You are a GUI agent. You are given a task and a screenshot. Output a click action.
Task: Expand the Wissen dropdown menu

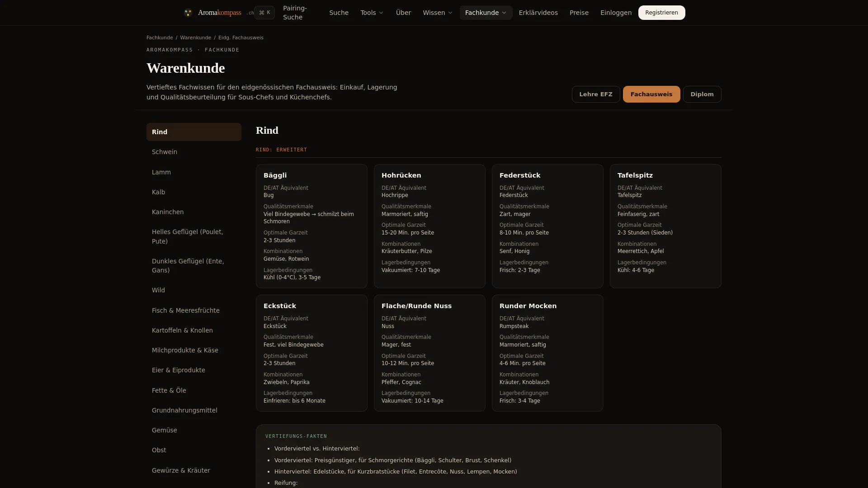click(x=437, y=13)
